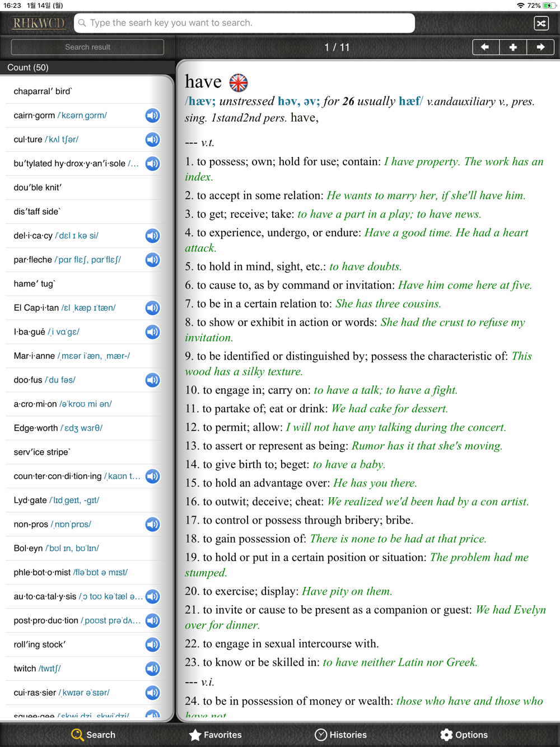Focus the search key input field
Viewport: 560px width, 747px height.
(x=245, y=23)
